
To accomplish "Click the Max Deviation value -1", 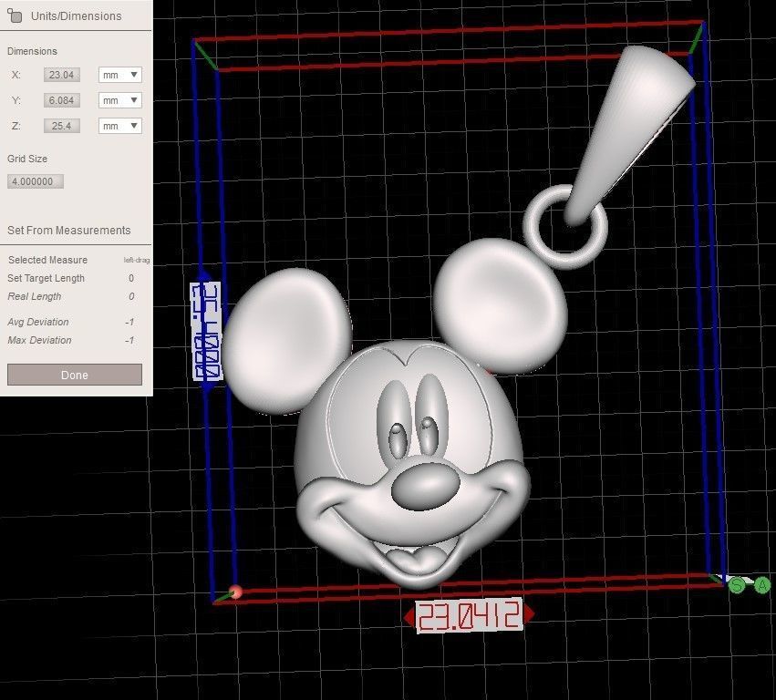I will pyautogui.click(x=129, y=340).
